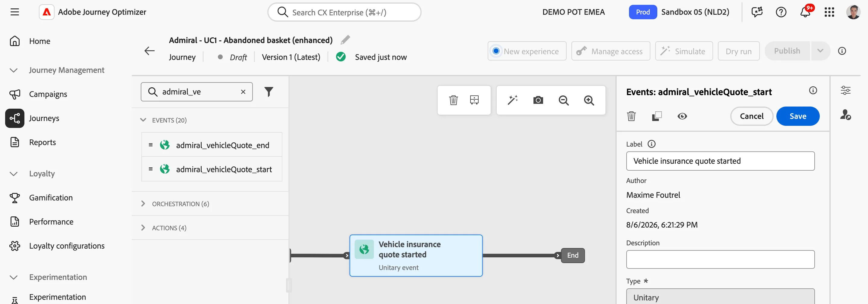Save the event configuration
The height and width of the screenshot is (304, 868).
[x=797, y=116]
